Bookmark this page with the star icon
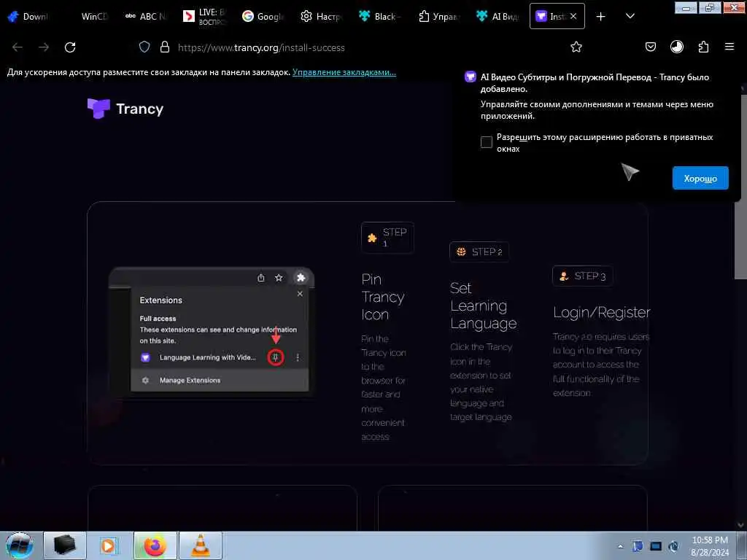 pyautogui.click(x=576, y=47)
